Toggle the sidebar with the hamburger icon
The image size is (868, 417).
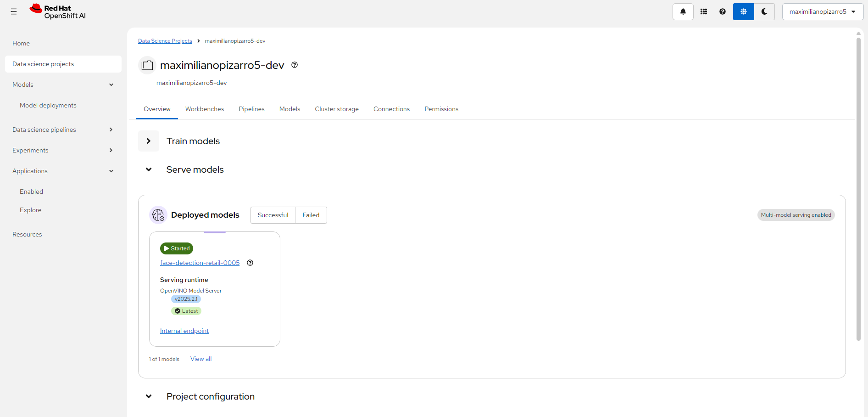click(x=14, y=11)
